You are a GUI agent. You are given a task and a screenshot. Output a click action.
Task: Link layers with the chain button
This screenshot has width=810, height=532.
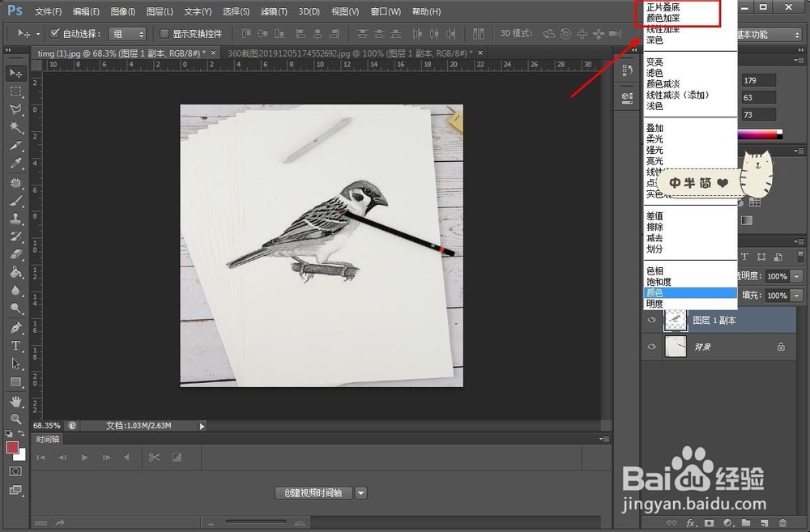click(671, 523)
